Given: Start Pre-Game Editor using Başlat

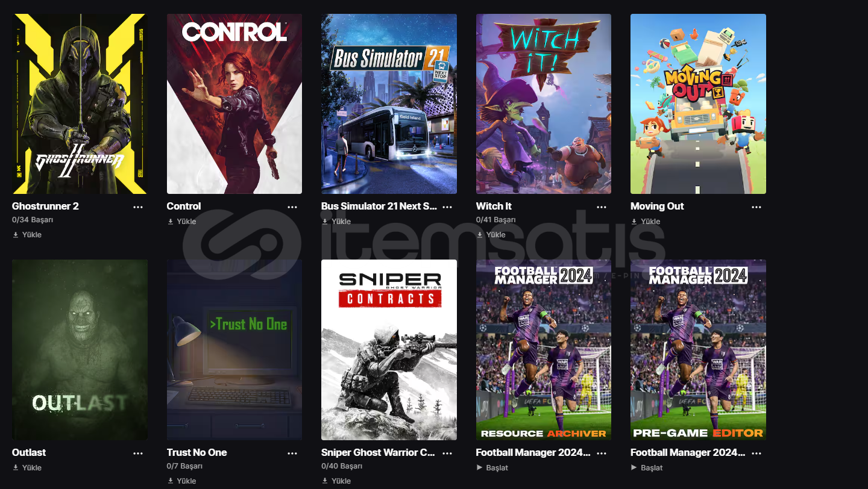Looking at the screenshot, I should click(x=647, y=468).
